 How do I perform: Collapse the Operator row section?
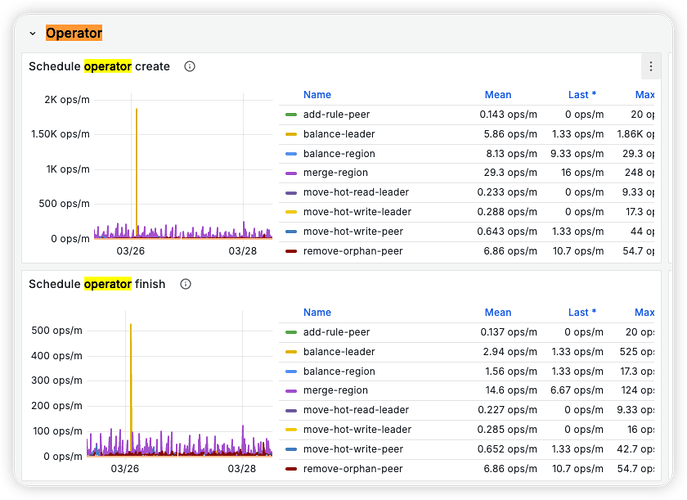[32, 33]
